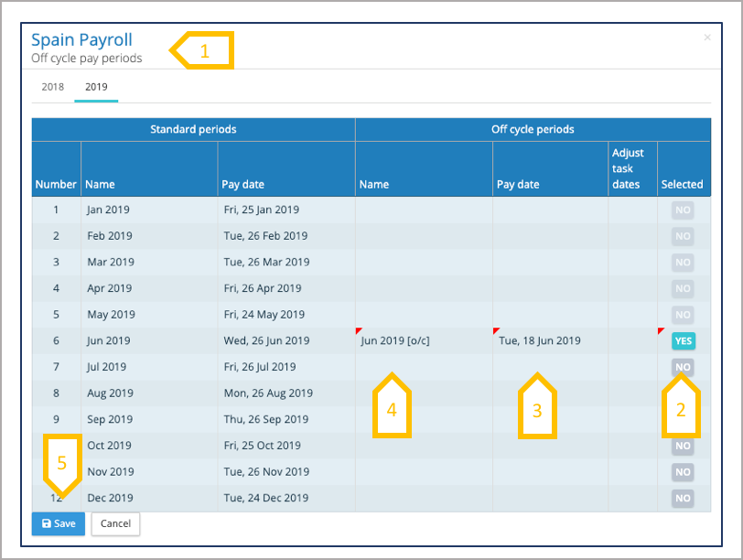
Task: Toggle Selected switch for Jan 2019
Action: (x=683, y=210)
